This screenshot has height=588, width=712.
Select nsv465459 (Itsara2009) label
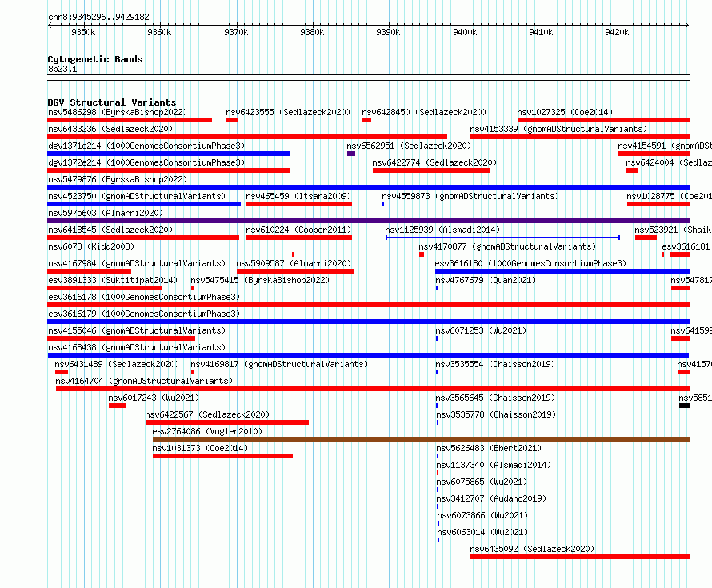(298, 196)
